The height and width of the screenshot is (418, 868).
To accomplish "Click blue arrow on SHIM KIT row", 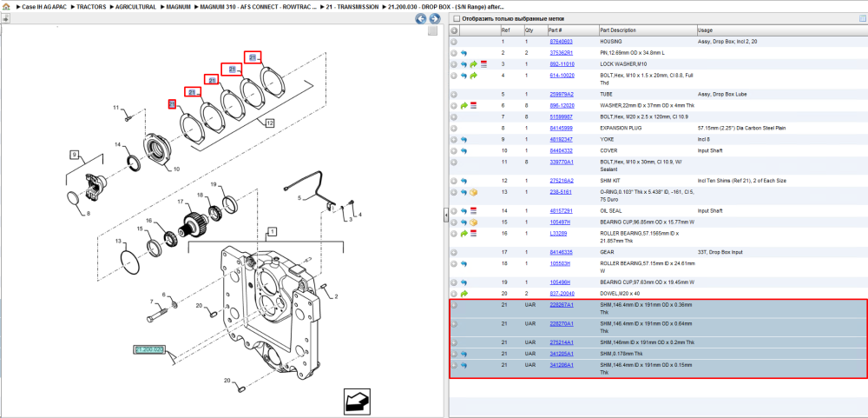I will (x=464, y=181).
